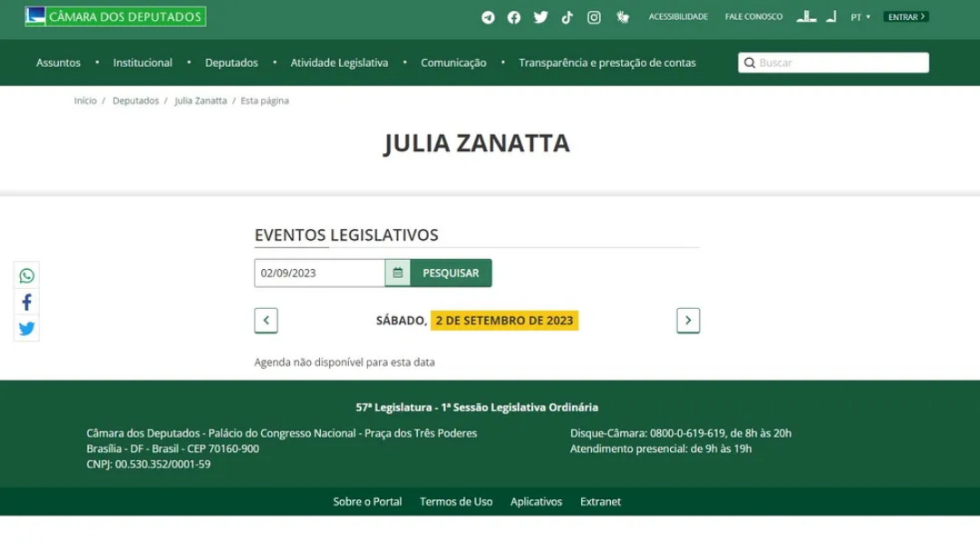Share the page via WhatsApp sidebar icon
The width and height of the screenshot is (980, 549).
point(26,275)
